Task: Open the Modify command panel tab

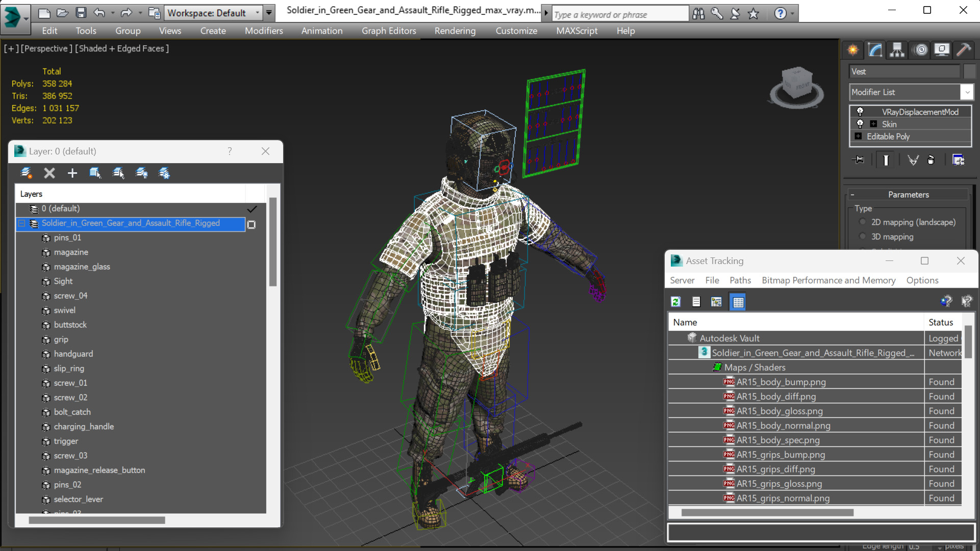Action: tap(875, 50)
